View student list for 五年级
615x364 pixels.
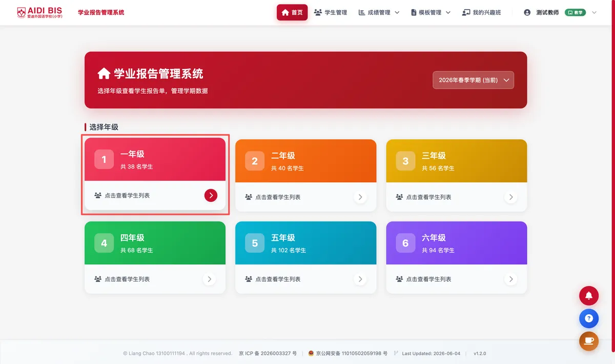(x=306, y=279)
